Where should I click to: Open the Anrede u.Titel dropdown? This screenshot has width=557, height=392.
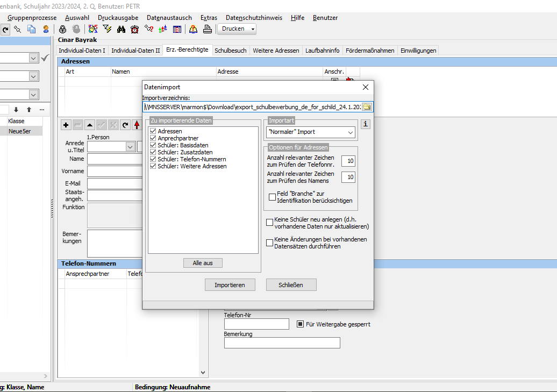coord(130,147)
